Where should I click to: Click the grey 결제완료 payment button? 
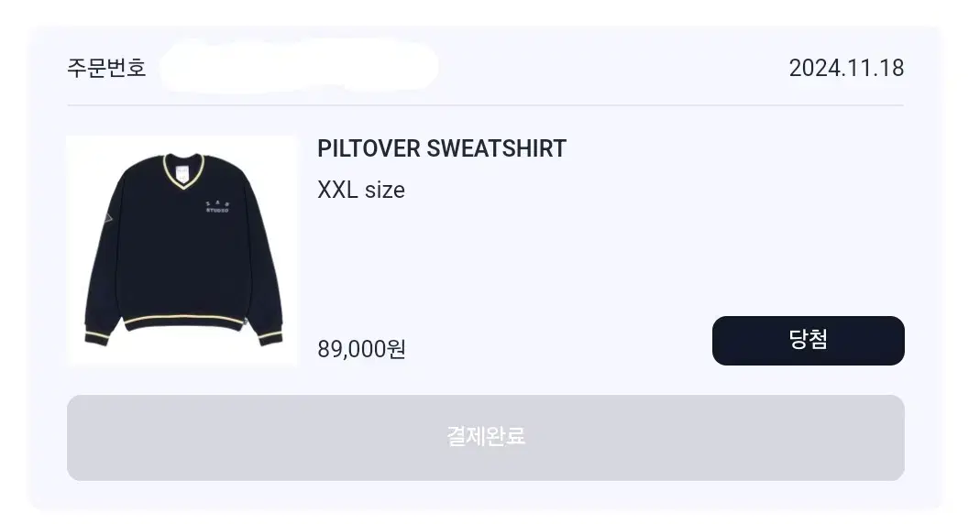(x=486, y=437)
